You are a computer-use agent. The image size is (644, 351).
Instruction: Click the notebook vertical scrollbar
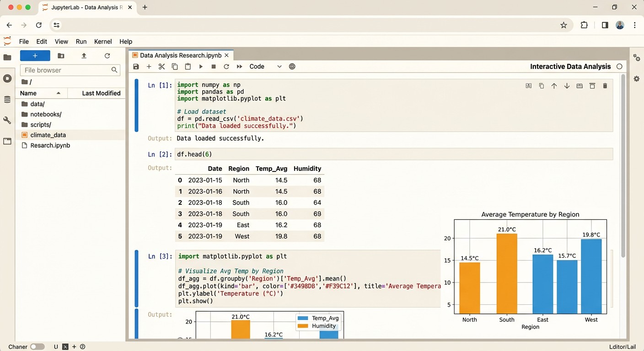pyautogui.click(x=623, y=165)
